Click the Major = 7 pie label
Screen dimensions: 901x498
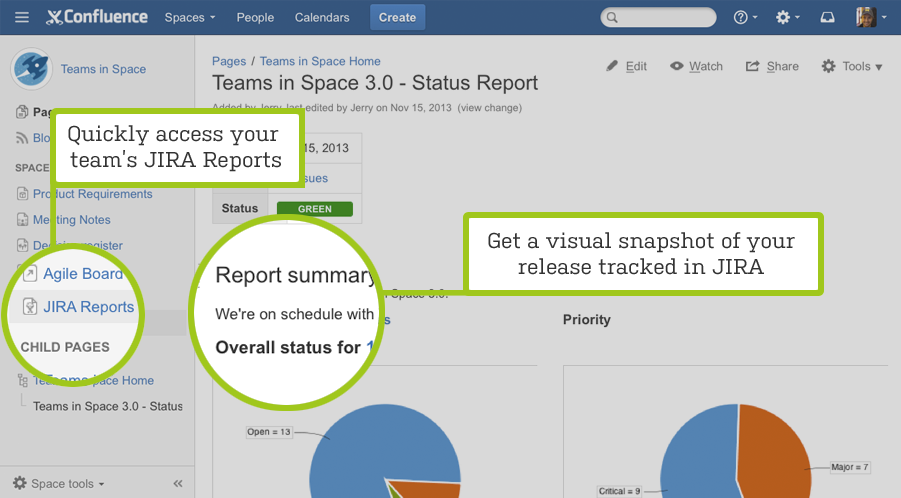[x=849, y=467]
